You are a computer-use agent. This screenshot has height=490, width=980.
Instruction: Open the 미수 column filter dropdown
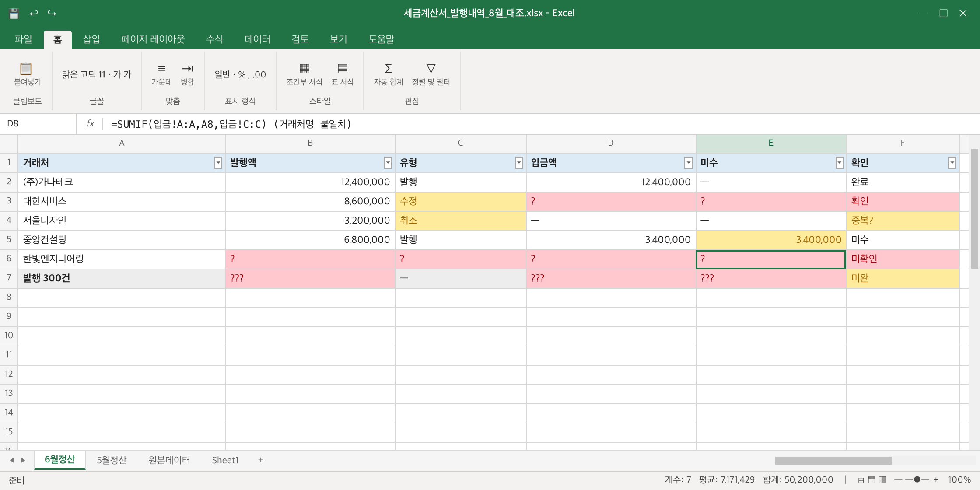[839, 163]
